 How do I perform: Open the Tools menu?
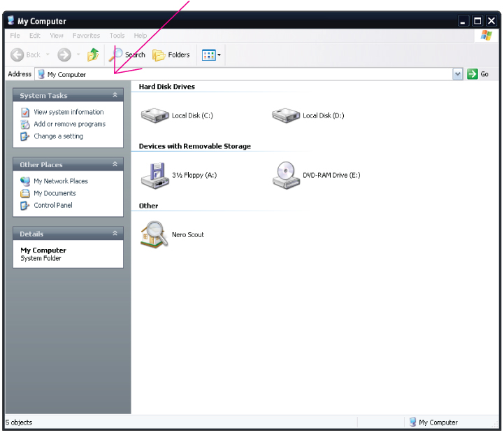tap(117, 36)
